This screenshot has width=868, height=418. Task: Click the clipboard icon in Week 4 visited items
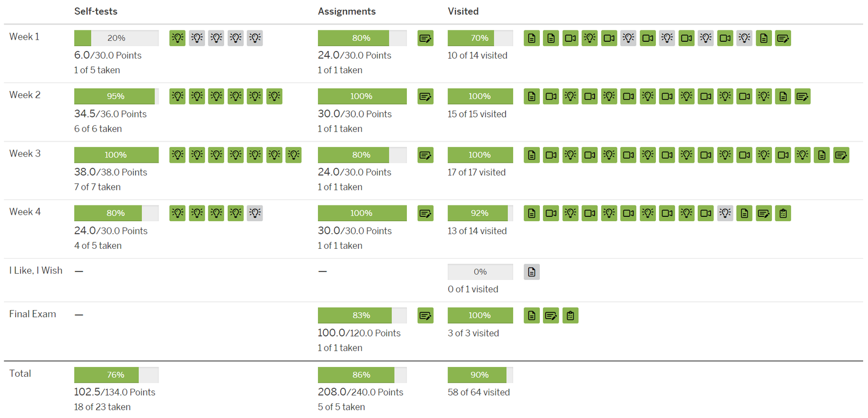coord(783,213)
